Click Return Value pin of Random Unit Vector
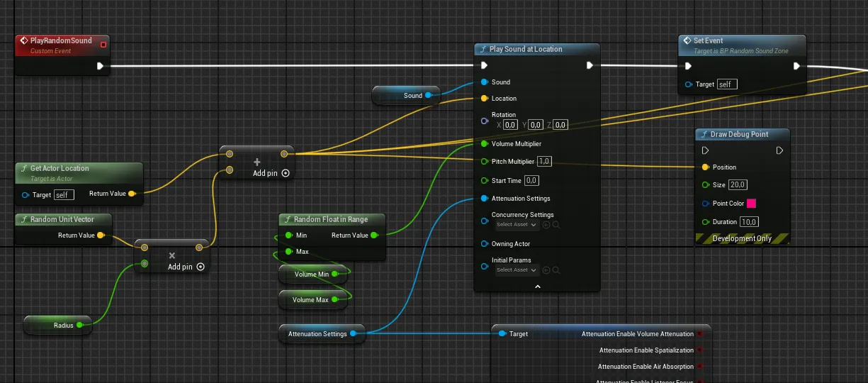868x383 pixels. coord(101,235)
